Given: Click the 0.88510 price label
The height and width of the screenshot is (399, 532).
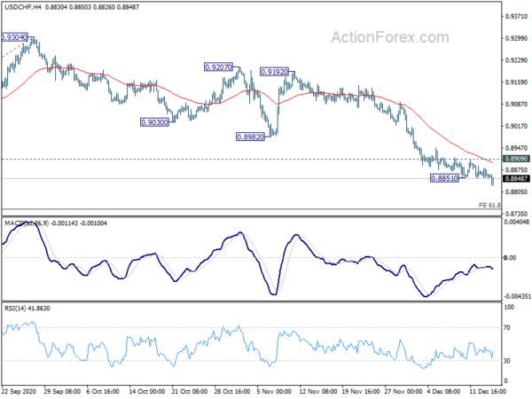Looking at the screenshot, I should point(444,178).
